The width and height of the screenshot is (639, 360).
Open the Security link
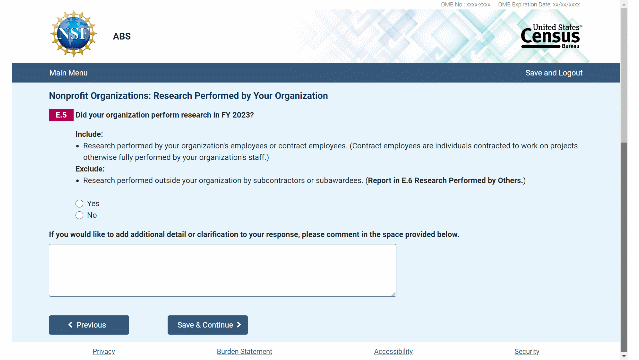(527, 351)
